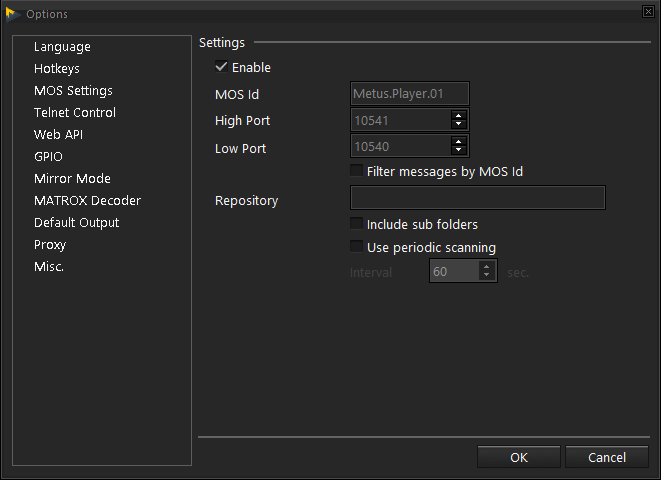
Task: Switch to Web API settings
Action: tap(58, 135)
